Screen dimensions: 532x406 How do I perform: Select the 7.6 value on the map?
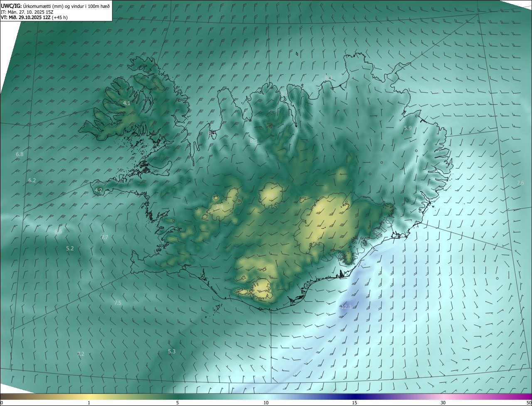pos(520,183)
